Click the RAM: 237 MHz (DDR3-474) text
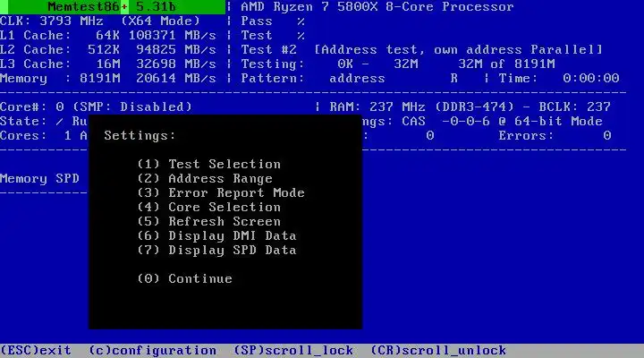 coord(422,107)
